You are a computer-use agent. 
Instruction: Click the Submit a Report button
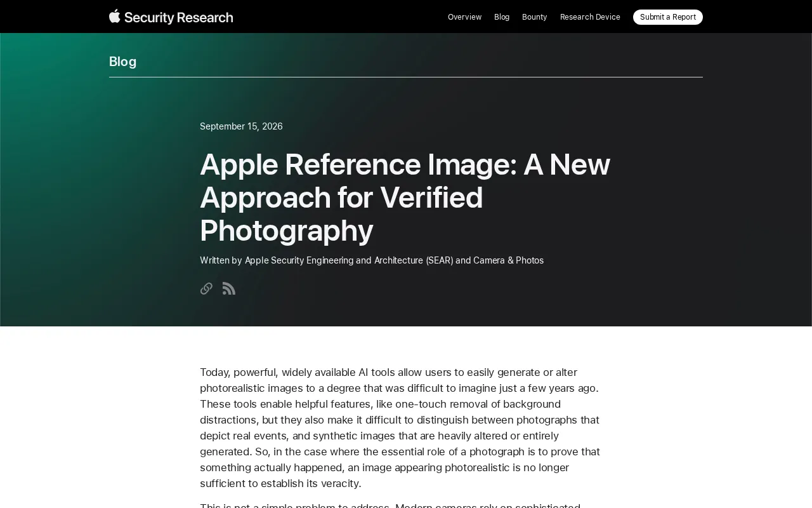(667, 17)
